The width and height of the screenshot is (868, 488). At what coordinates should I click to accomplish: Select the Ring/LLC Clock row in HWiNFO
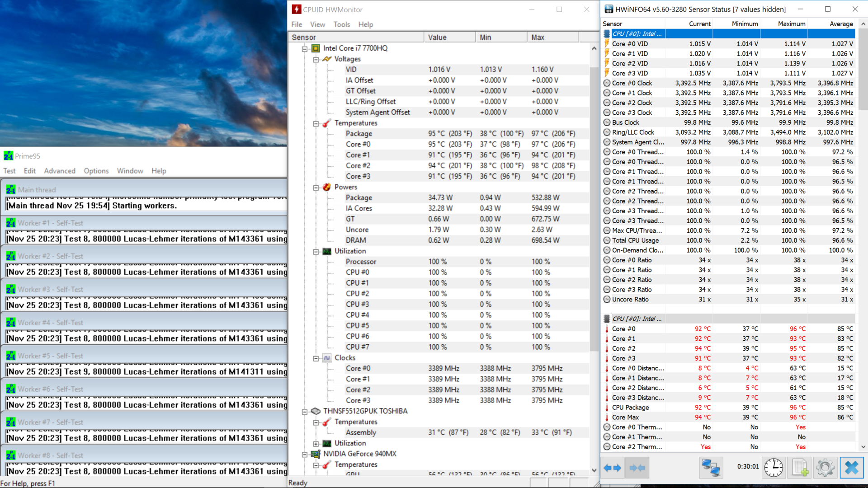tap(729, 132)
